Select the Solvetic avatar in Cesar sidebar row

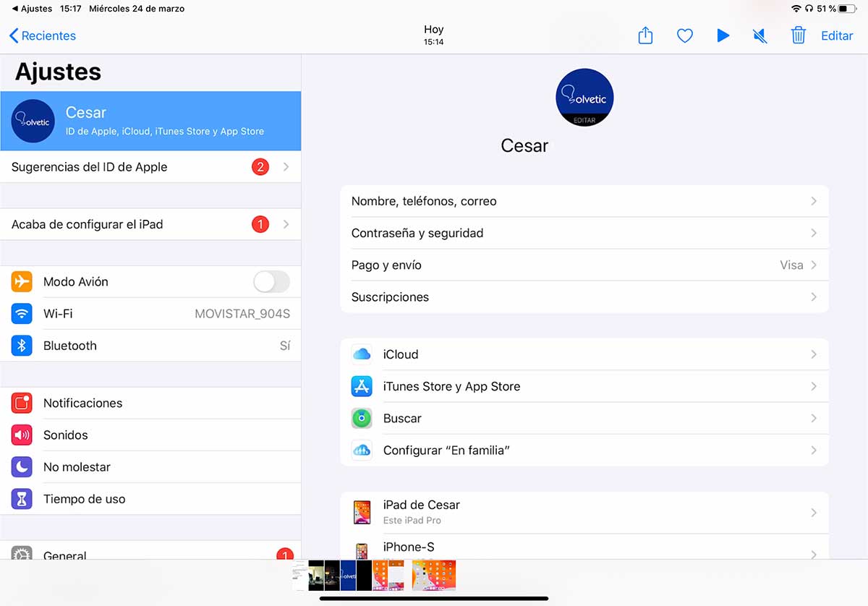click(33, 121)
